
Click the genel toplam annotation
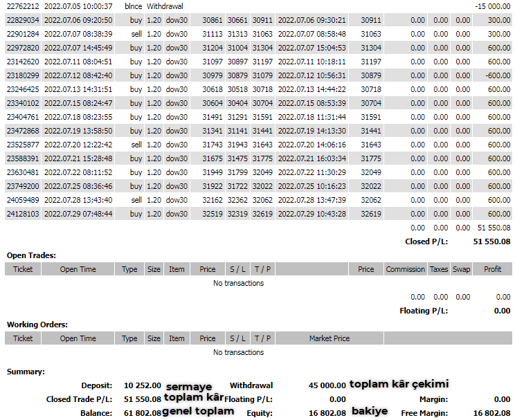coord(198,411)
